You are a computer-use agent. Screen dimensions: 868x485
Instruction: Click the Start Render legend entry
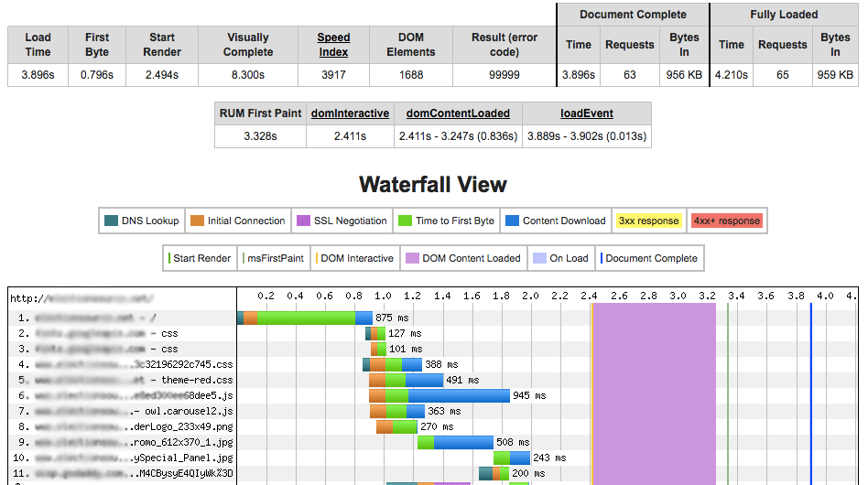click(x=200, y=258)
